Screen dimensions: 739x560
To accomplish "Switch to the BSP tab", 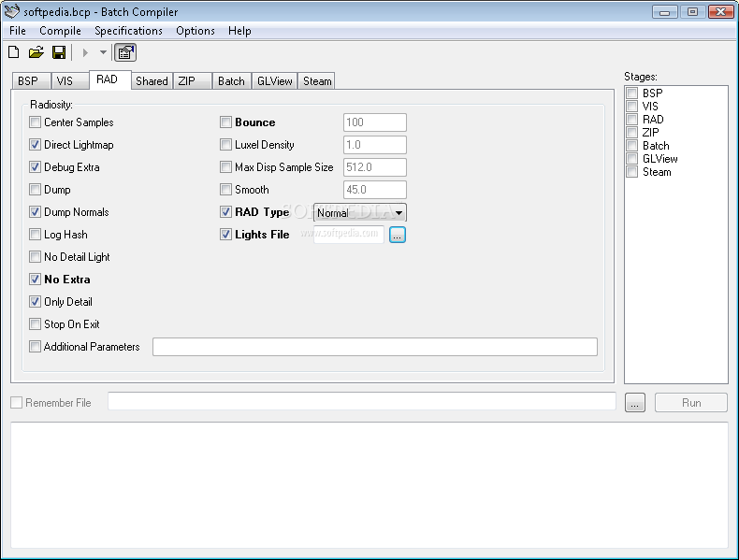I will [x=31, y=81].
